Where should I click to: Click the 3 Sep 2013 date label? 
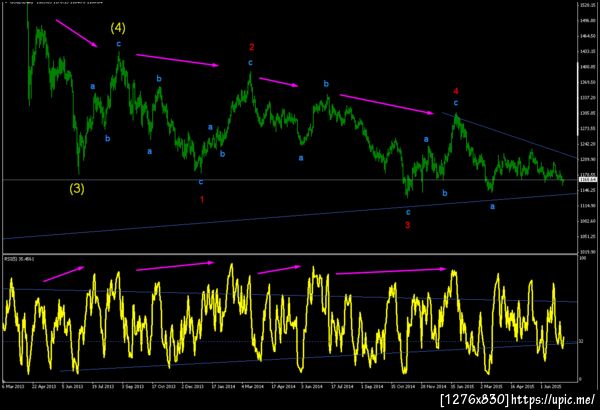132,387
